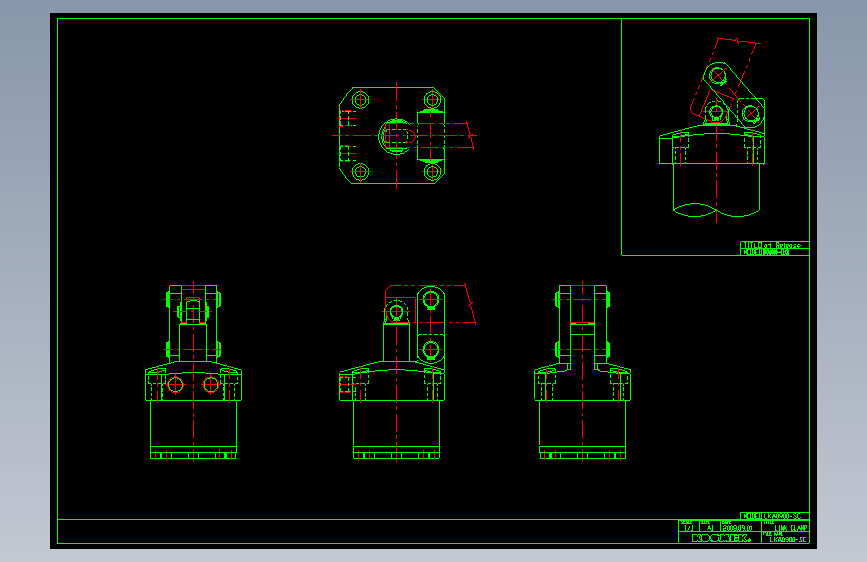Select the middle side view with red clamp arm

408,372
